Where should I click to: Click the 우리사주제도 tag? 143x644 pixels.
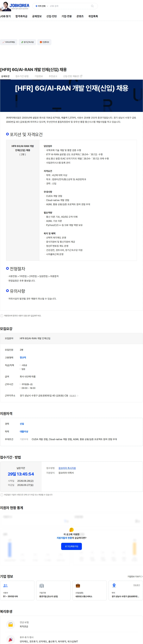point(9,42)
